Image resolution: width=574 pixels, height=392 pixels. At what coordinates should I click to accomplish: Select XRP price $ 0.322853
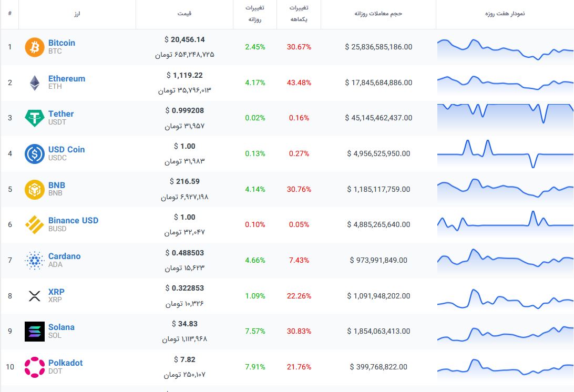coord(184,288)
